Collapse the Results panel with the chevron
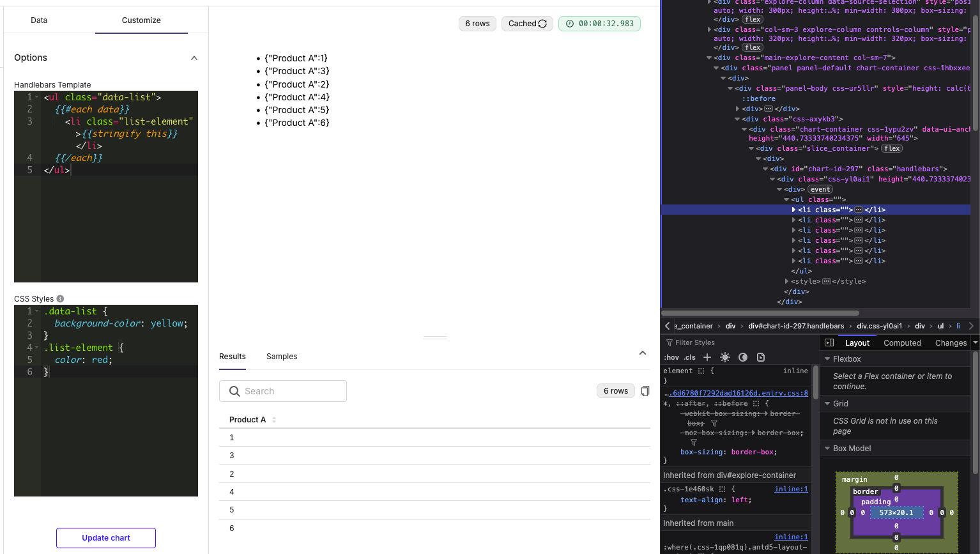 tap(643, 353)
